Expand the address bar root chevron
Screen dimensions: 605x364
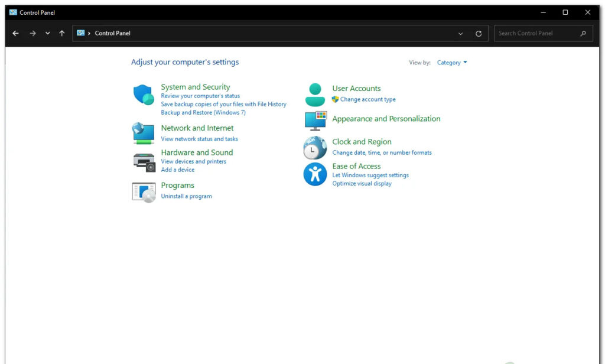click(x=89, y=33)
